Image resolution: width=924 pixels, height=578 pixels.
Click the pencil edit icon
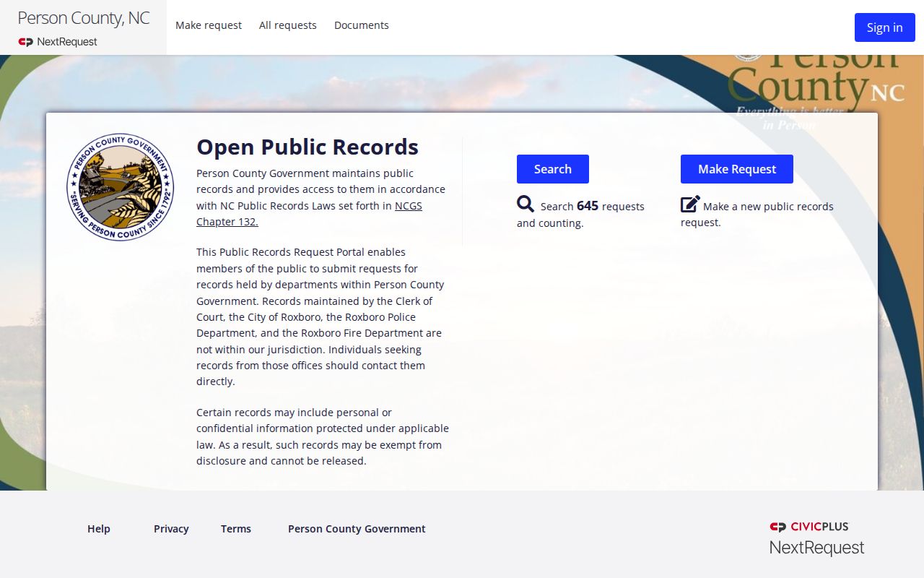[x=690, y=204]
